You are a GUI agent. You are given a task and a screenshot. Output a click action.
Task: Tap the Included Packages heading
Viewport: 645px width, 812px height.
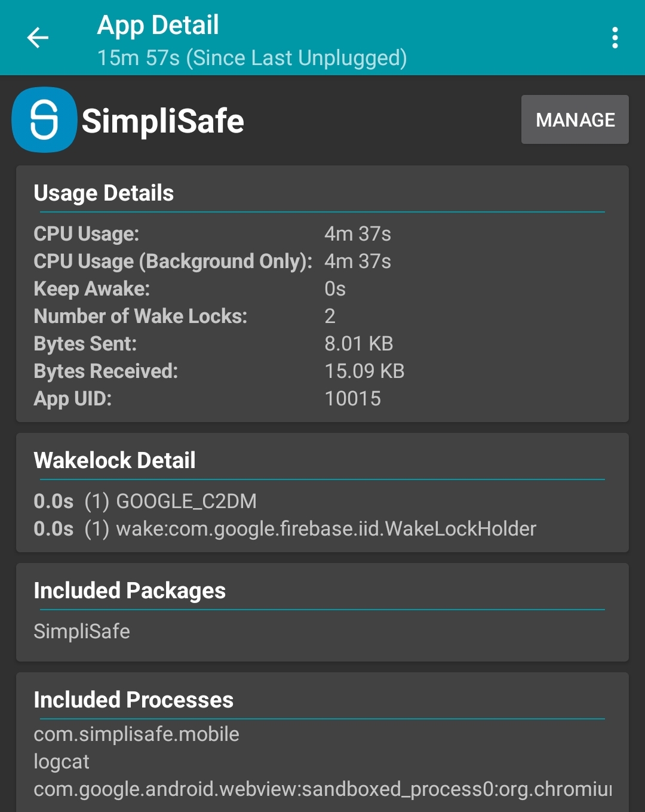[x=130, y=590]
